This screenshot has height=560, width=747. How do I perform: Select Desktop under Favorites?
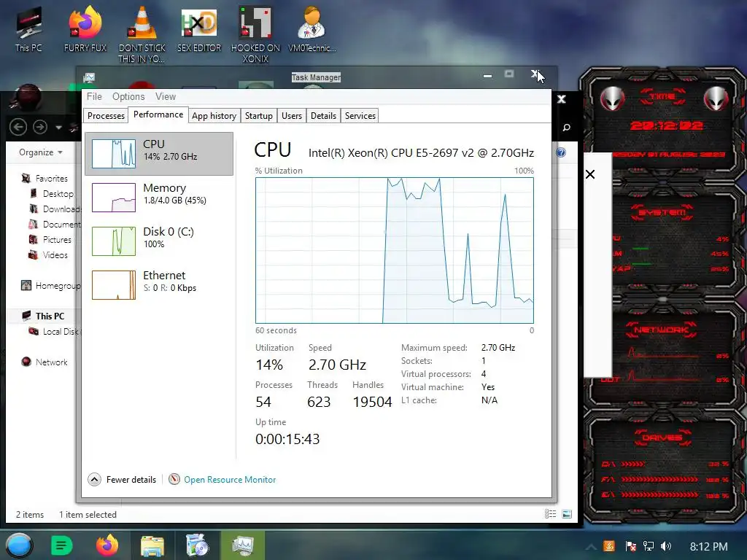coord(52,194)
